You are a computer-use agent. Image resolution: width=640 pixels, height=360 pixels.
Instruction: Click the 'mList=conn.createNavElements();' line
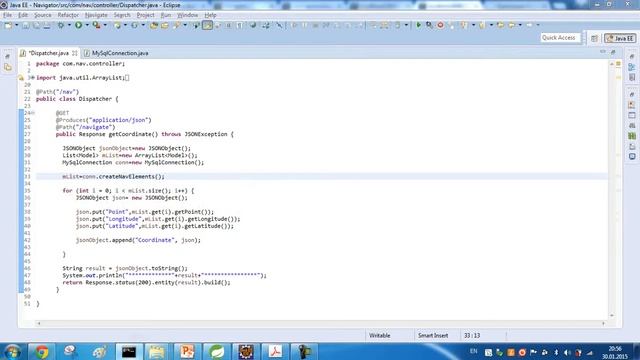(x=113, y=177)
